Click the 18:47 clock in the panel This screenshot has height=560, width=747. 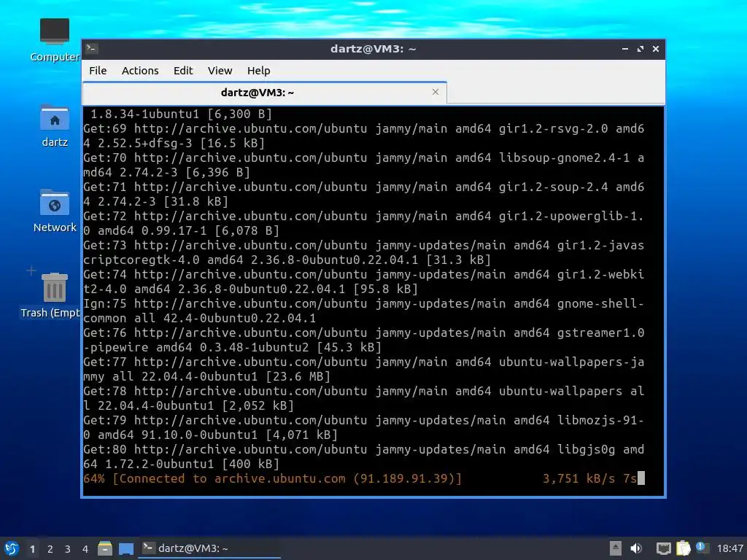pyautogui.click(x=729, y=548)
